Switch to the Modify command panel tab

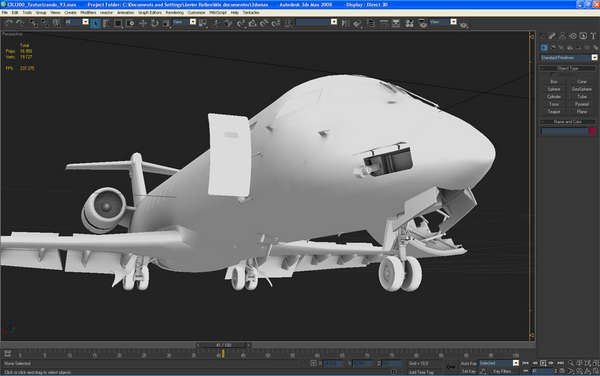[552, 36]
